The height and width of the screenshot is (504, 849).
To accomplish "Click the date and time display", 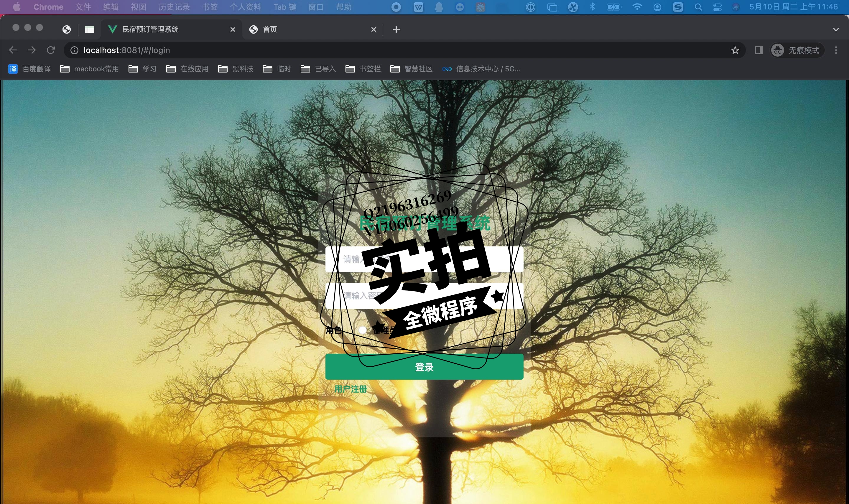I will pos(793,7).
